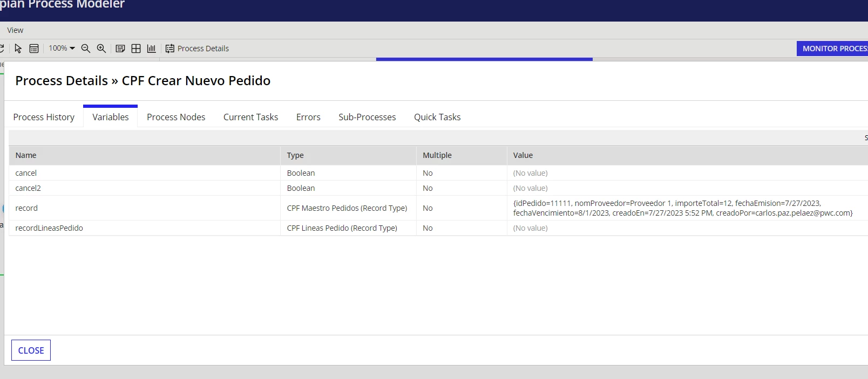Click 'CPF Maestro Pedidos (Record Type)' cell
The width and height of the screenshot is (868, 379).
347,208
